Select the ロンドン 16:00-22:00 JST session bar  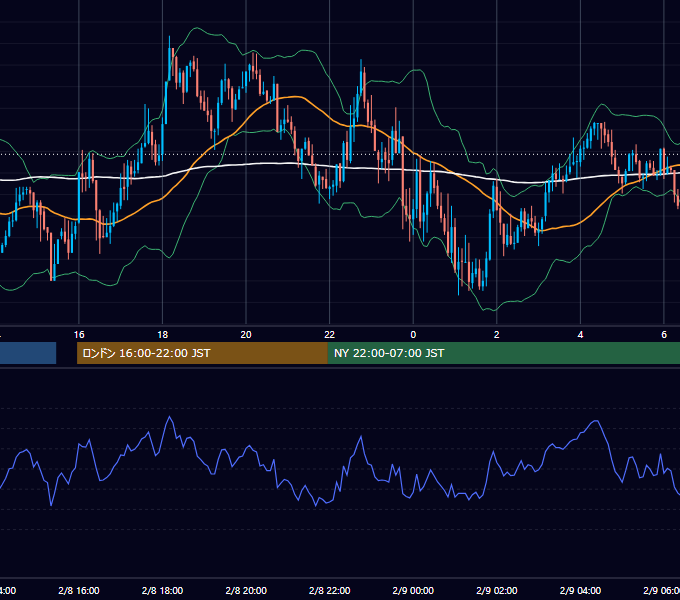(202, 353)
